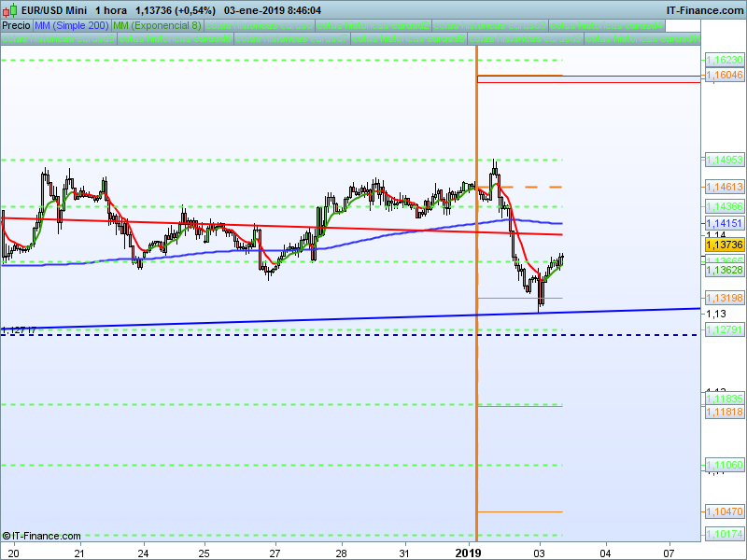The height and width of the screenshot is (560, 747).
Task: Select the cotas historicas eurusd2 label
Action: click(x=373, y=25)
